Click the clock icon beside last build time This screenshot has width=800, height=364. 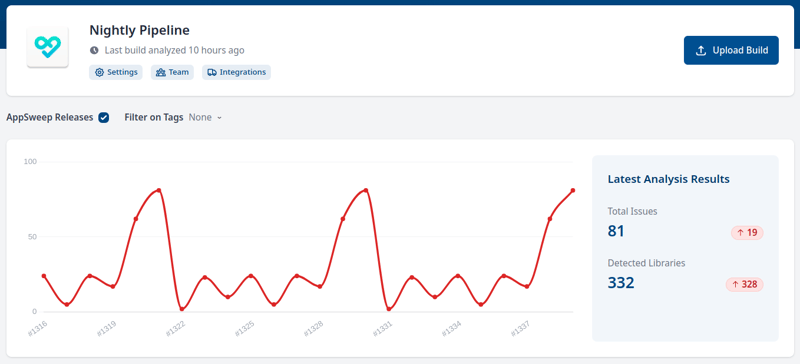(x=94, y=51)
